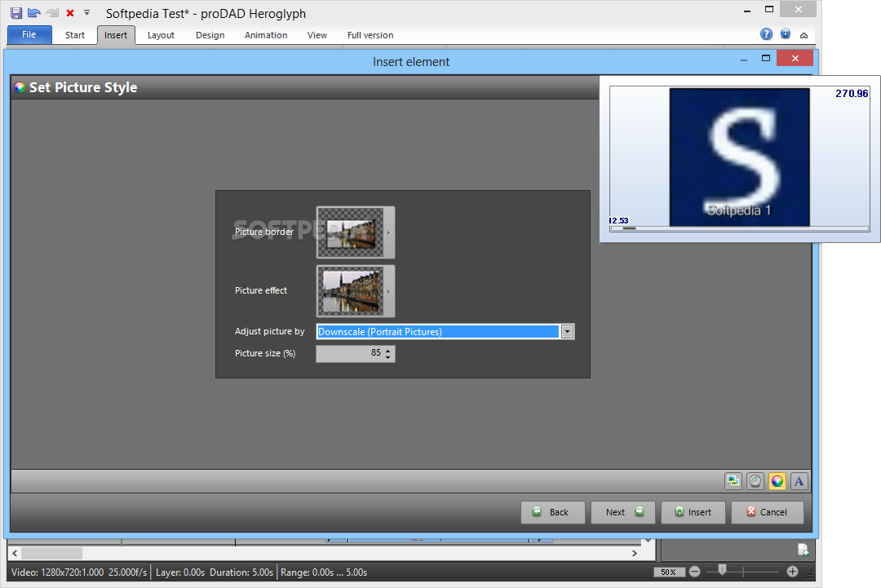The width and height of the screenshot is (881, 588).
Task: Open the View tab
Action: click(317, 35)
